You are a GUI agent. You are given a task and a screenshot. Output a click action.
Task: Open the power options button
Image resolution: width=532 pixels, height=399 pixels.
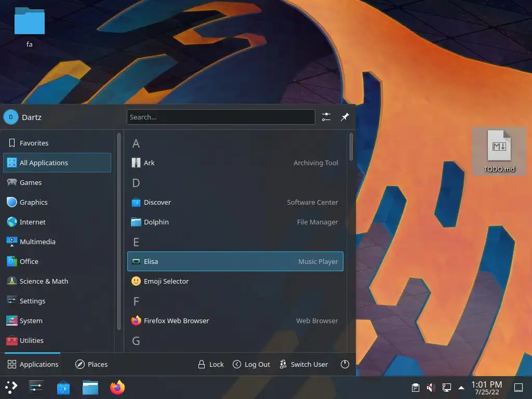[x=345, y=364]
